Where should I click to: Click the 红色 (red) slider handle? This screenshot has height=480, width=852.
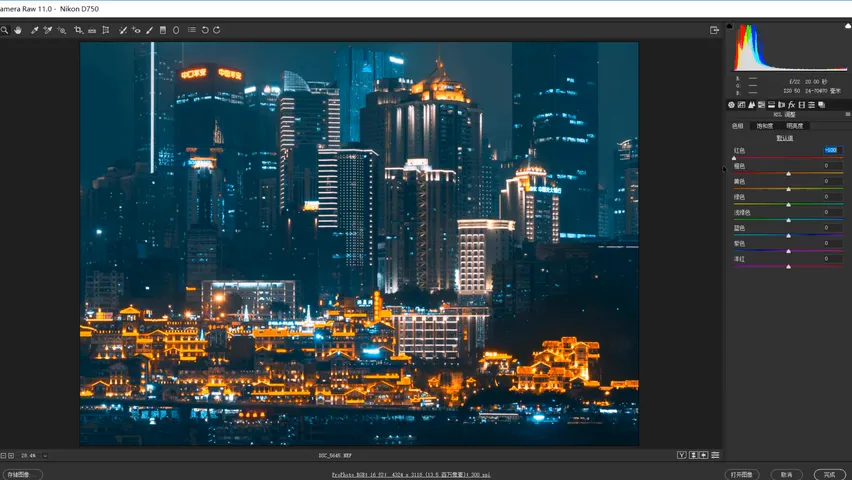point(734,158)
